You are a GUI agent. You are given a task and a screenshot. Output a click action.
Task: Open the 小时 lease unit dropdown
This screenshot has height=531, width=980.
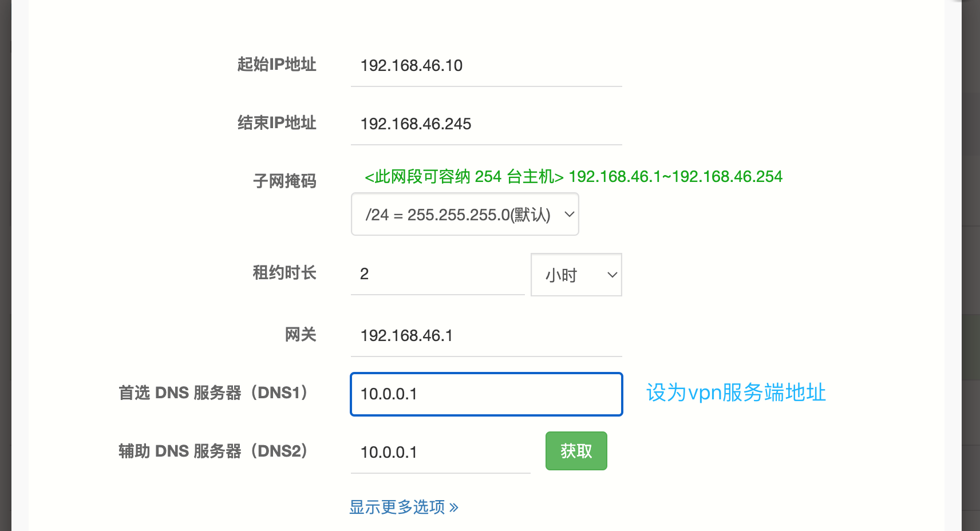click(x=576, y=275)
